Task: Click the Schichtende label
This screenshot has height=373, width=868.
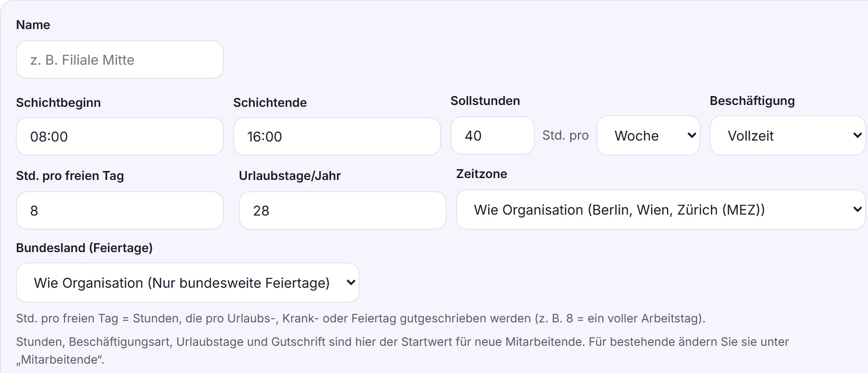Action: tap(270, 103)
